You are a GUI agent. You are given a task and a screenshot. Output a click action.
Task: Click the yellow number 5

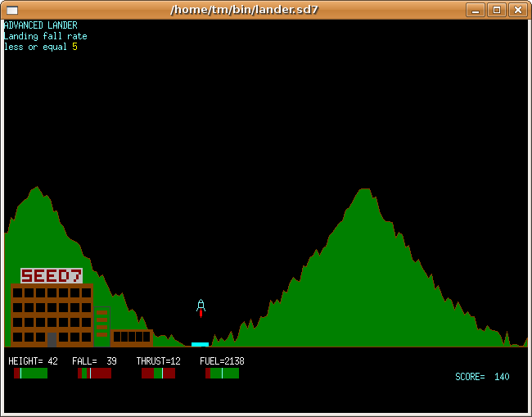[x=75, y=47]
